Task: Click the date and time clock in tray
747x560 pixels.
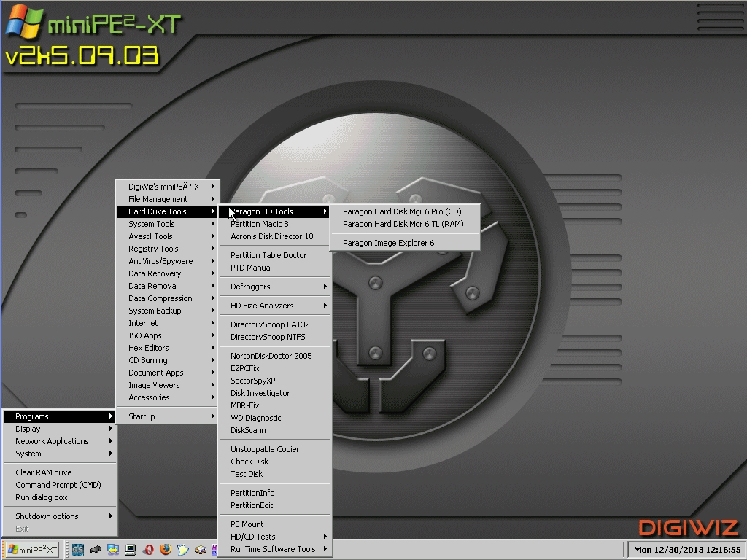Action: point(686,550)
